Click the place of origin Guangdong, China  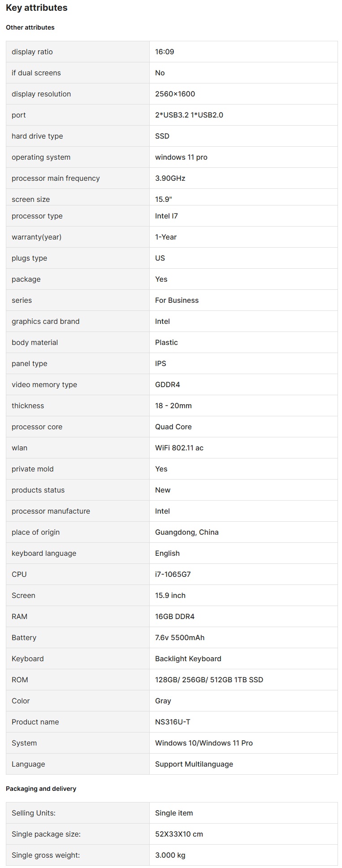[x=186, y=532]
